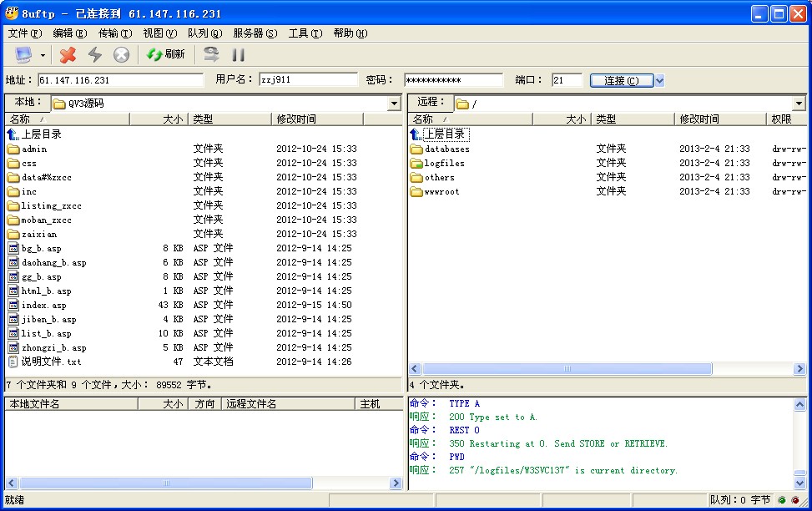
Task: Select the zaixian folder icon
Action: point(13,235)
